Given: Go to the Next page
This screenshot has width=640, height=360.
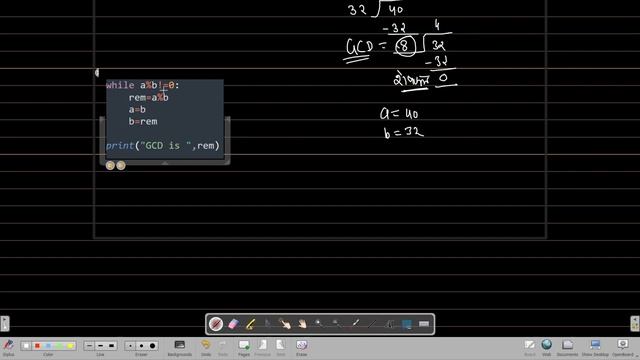Looking at the screenshot, I should [281, 348].
